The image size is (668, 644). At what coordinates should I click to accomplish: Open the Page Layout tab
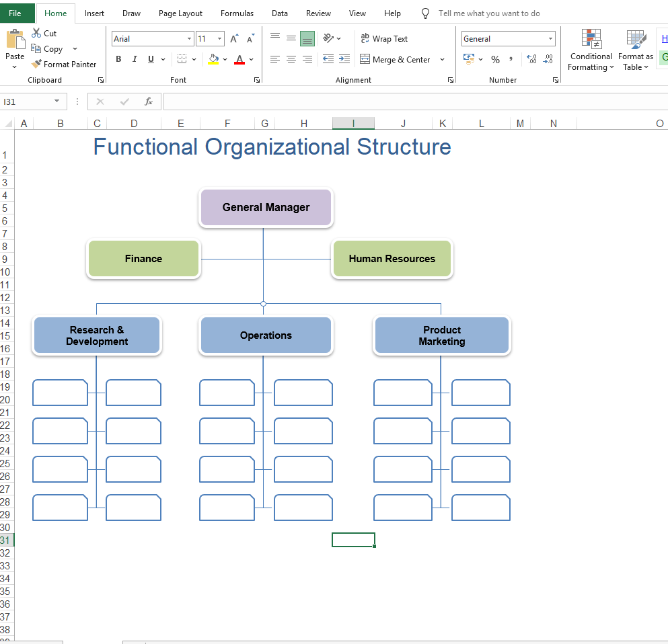(180, 13)
